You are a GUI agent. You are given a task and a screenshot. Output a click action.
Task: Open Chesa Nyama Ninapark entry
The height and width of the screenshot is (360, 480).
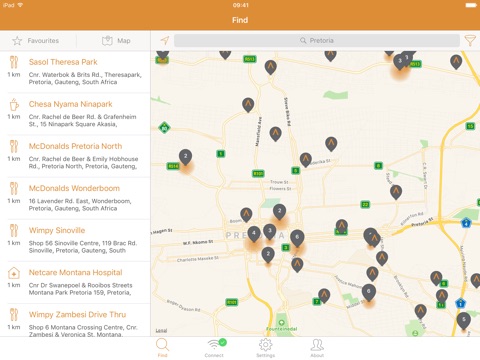(75, 114)
